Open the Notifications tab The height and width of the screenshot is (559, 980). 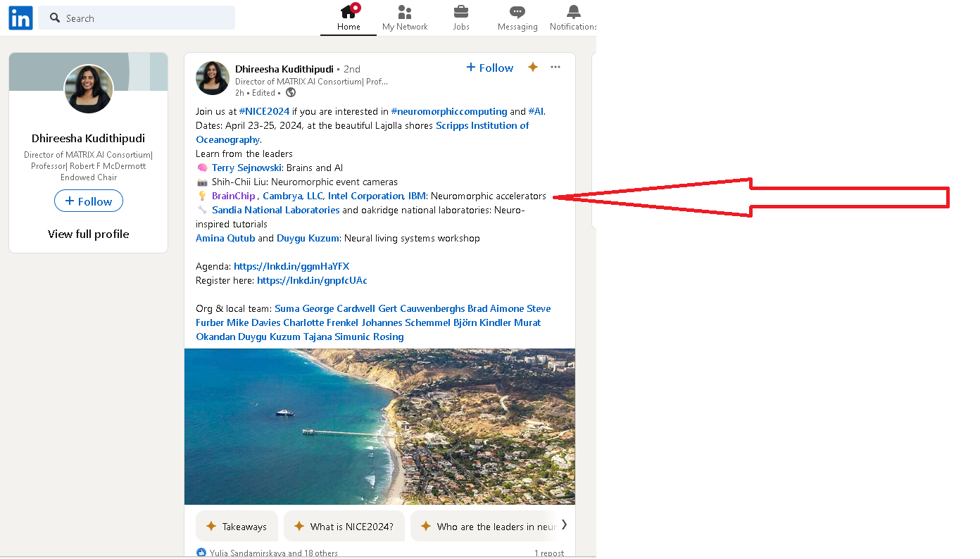[x=573, y=18]
